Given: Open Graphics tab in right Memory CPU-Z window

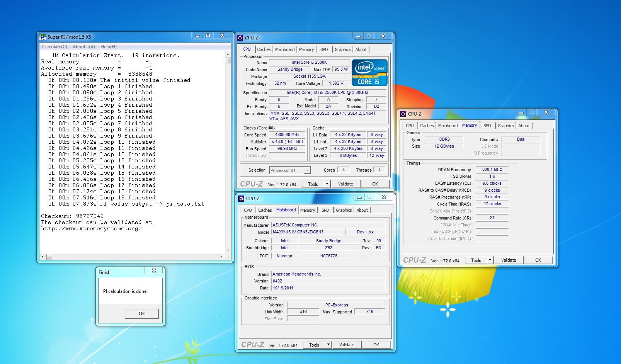Looking at the screenshot, I should tap(506, 126).
